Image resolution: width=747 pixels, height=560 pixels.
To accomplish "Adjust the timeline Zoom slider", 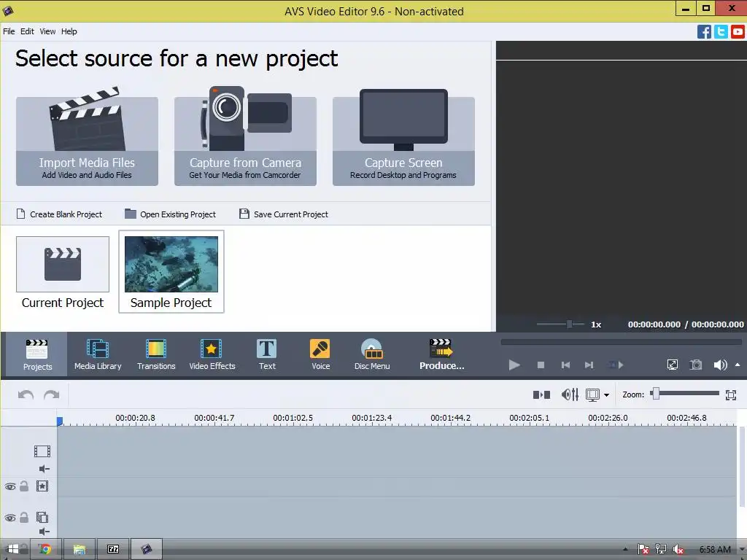I will pyautogui.click(x=685, y=393).
